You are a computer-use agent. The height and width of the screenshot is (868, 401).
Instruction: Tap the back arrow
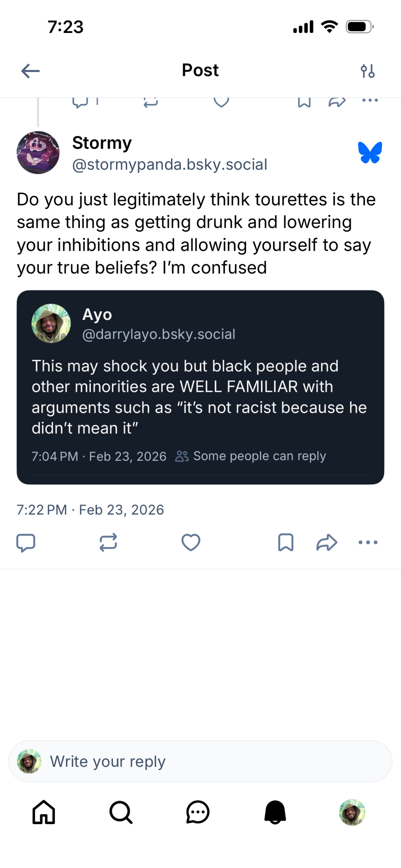pos(30,71)
